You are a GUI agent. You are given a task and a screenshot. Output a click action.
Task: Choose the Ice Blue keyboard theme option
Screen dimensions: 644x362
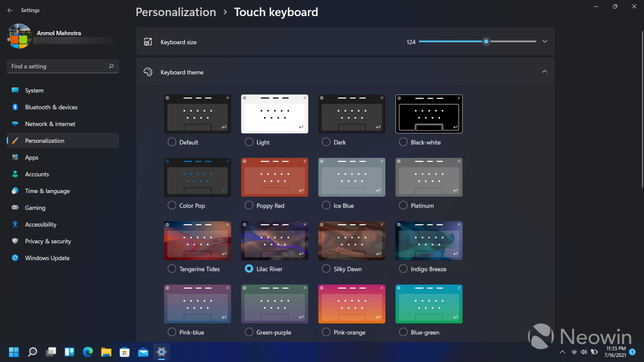(326, 206)
